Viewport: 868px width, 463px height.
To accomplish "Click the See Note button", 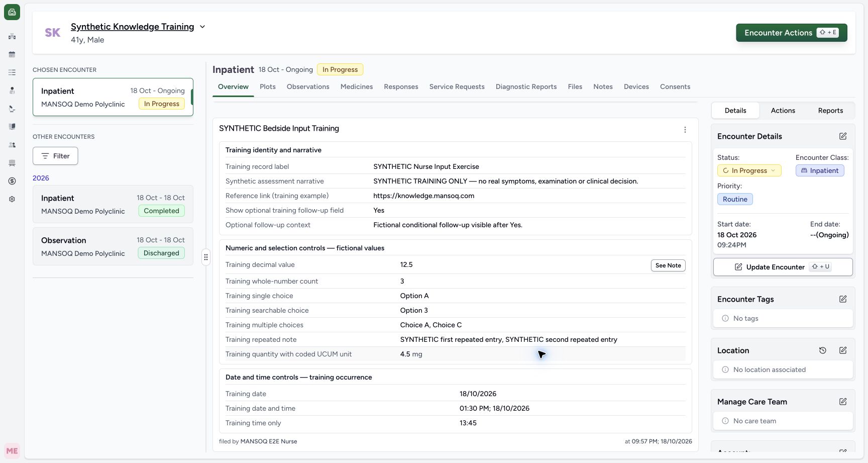I will tap(668, 265).
